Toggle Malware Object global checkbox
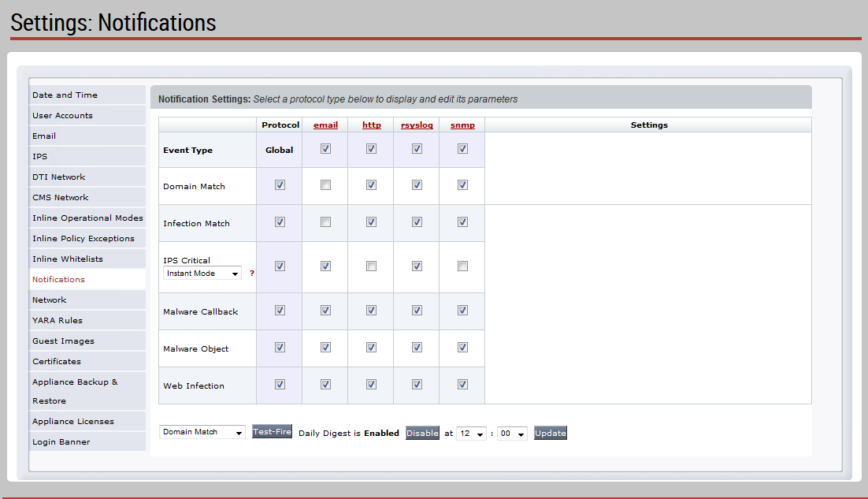This screenshot has width=868, height=499. coord(280,348)
